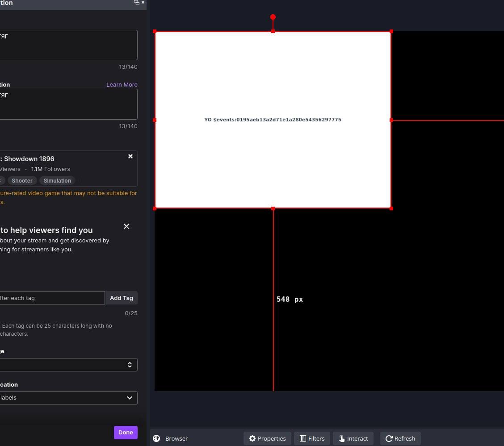Click the stream title text box

coord(68,45)
